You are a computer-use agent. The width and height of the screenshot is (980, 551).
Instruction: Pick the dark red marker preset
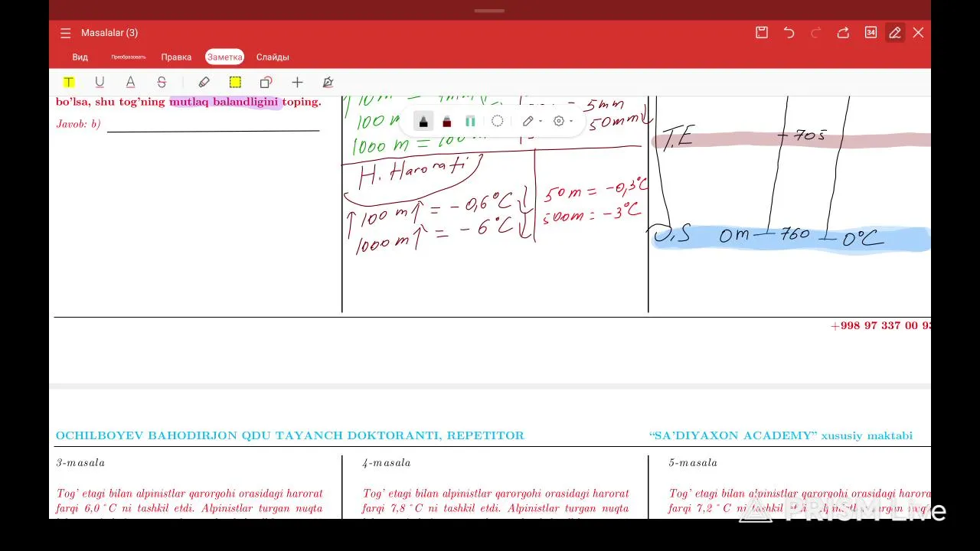tap(447, 121)
